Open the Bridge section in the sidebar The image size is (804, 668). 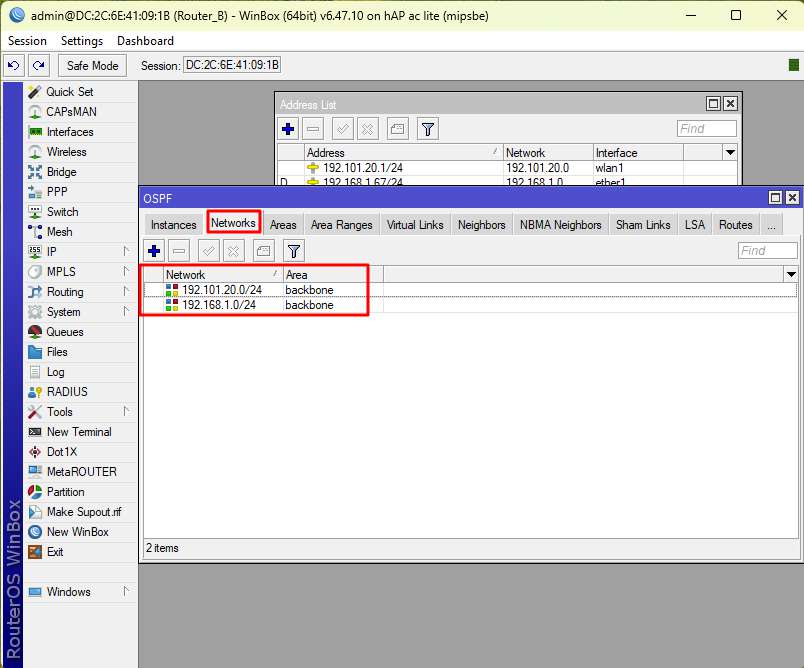click(61, 172)
